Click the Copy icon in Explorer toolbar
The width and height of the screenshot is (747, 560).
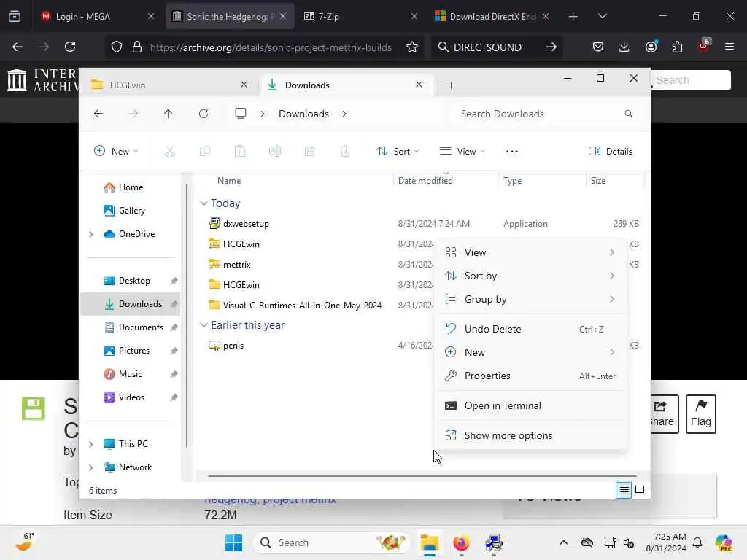click(205, 152)
